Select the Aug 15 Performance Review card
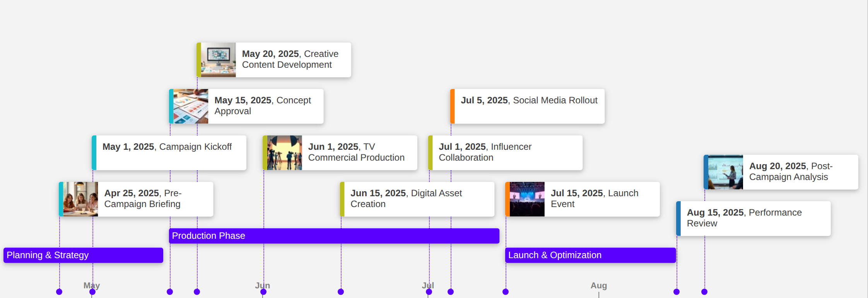The image size is (868, 298). 754,218
